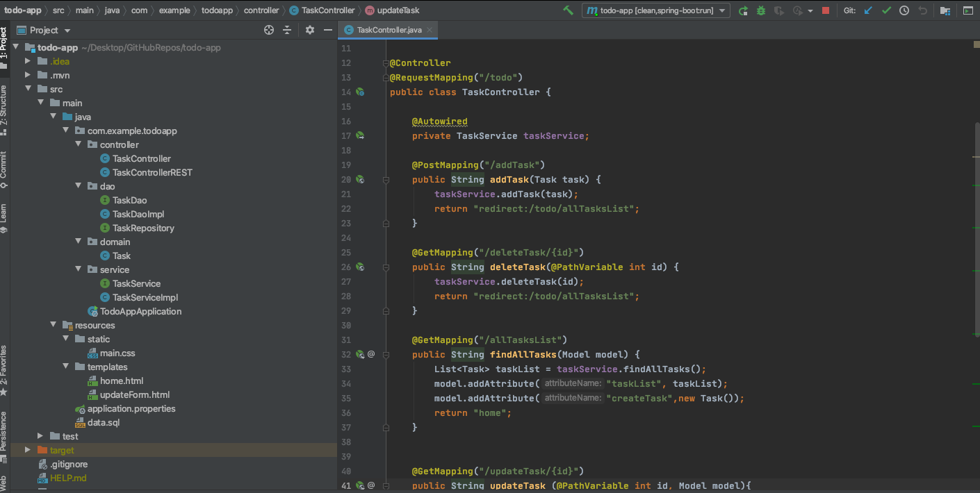Expand the test folder in the project tree
The image size is (980, 493).
pos(40,436)
